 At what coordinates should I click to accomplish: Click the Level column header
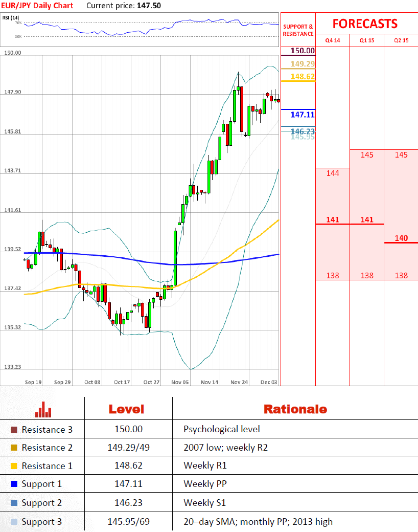click(126, 409)
